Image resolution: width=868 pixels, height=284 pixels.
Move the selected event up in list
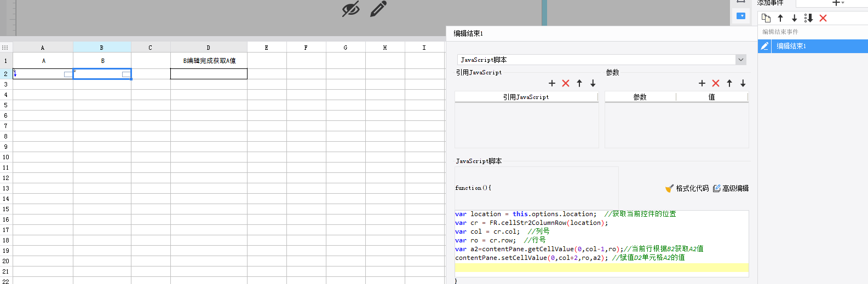pos(780,18)
